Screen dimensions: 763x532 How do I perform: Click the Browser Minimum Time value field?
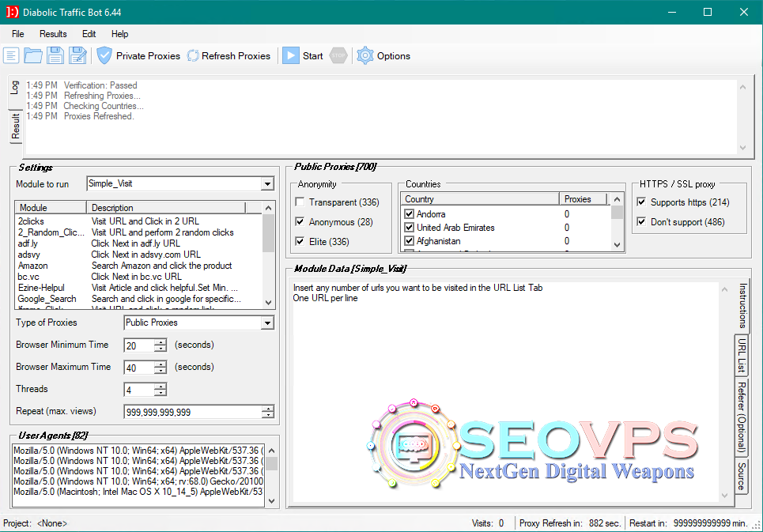pos(139,345)
